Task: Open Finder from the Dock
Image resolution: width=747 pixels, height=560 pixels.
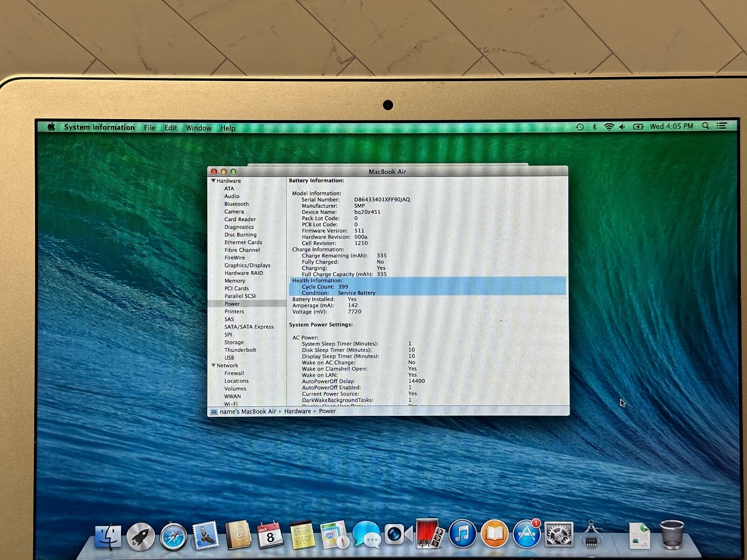Action: tap(108, 537)
